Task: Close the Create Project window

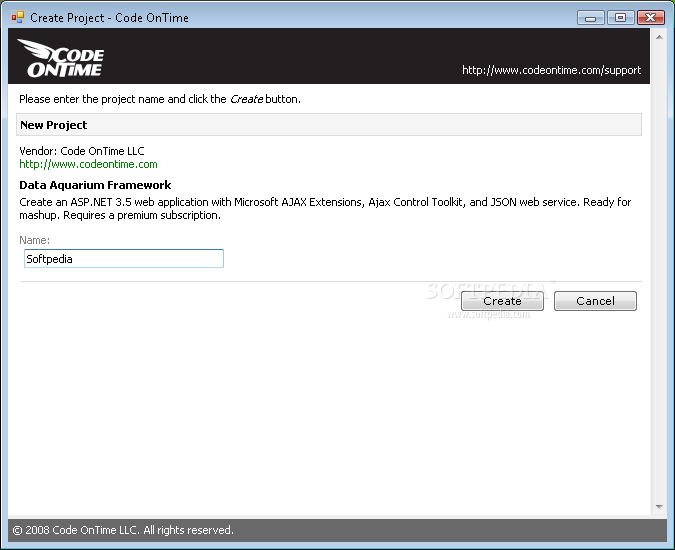Action: point(650,18)
